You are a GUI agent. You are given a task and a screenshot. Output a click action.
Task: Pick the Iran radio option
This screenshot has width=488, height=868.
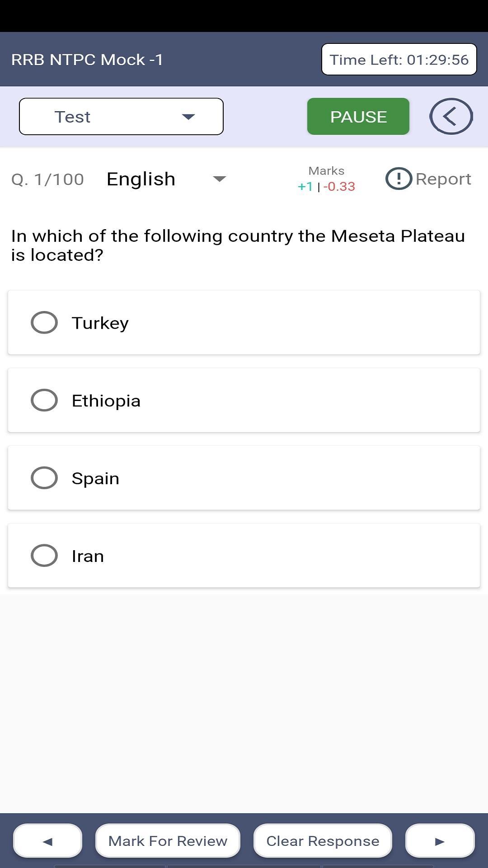pos(44,556)
